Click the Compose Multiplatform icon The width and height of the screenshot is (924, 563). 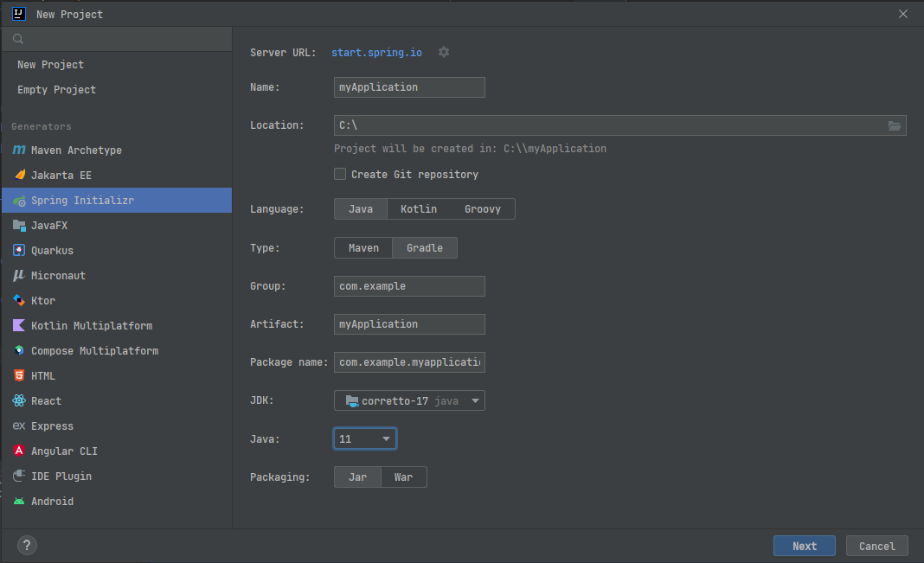click(x=19, y=350)
